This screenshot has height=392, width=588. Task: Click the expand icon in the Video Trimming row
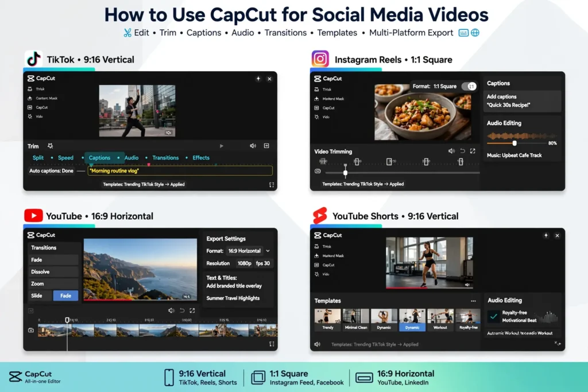tap(473, 151)
